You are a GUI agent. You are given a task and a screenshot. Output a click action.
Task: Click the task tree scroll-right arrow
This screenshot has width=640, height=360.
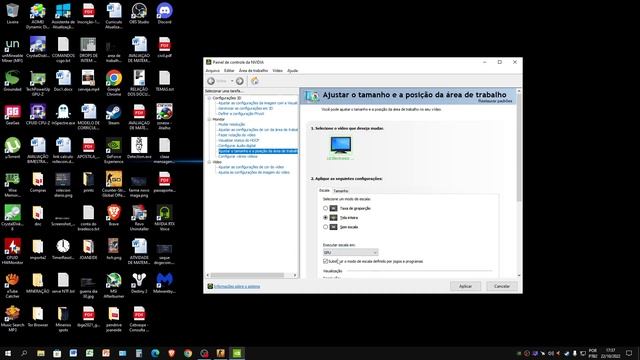(295, 275)
